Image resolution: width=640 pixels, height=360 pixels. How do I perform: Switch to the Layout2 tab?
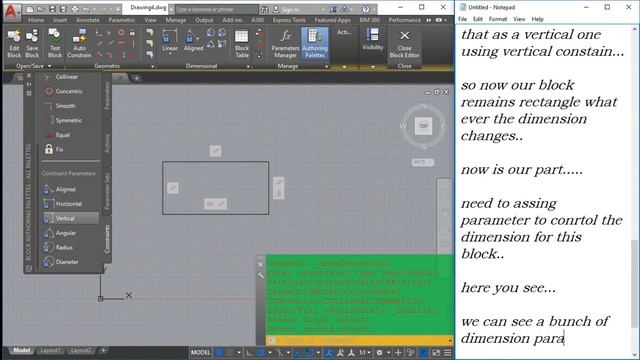(80, 350)
